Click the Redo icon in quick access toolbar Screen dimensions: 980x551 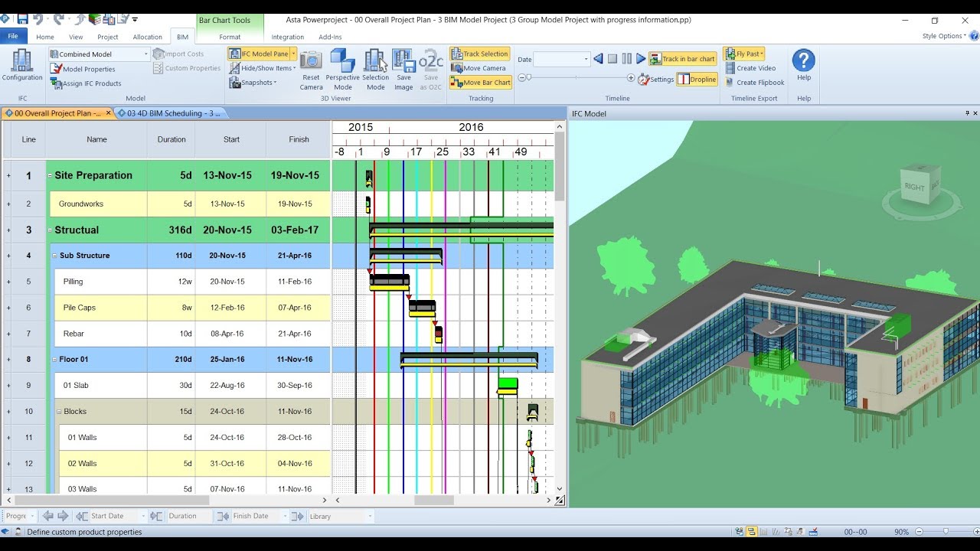58,19
